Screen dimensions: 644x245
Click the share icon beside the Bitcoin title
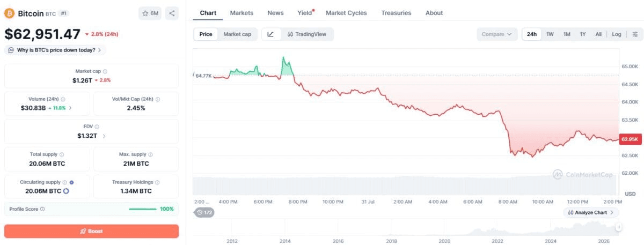172,13
